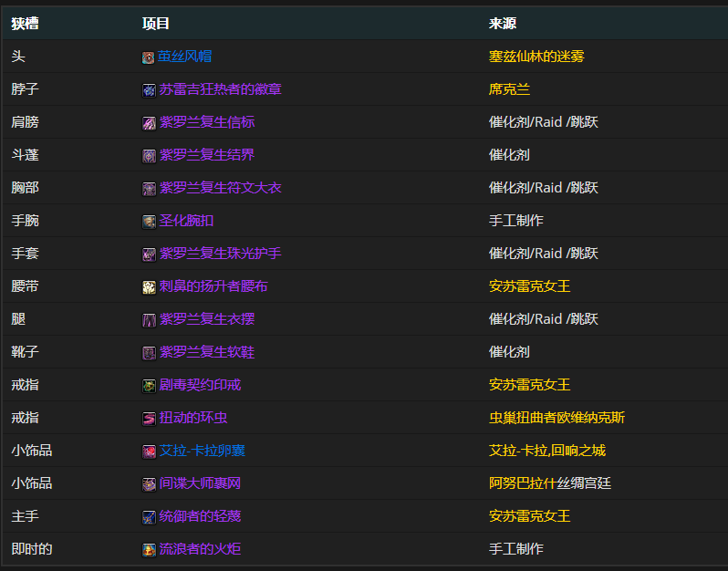
Task: Click the 紫罗兰复生软鞋 item icon
Action: pyautogui.click(x=149, y=353)
